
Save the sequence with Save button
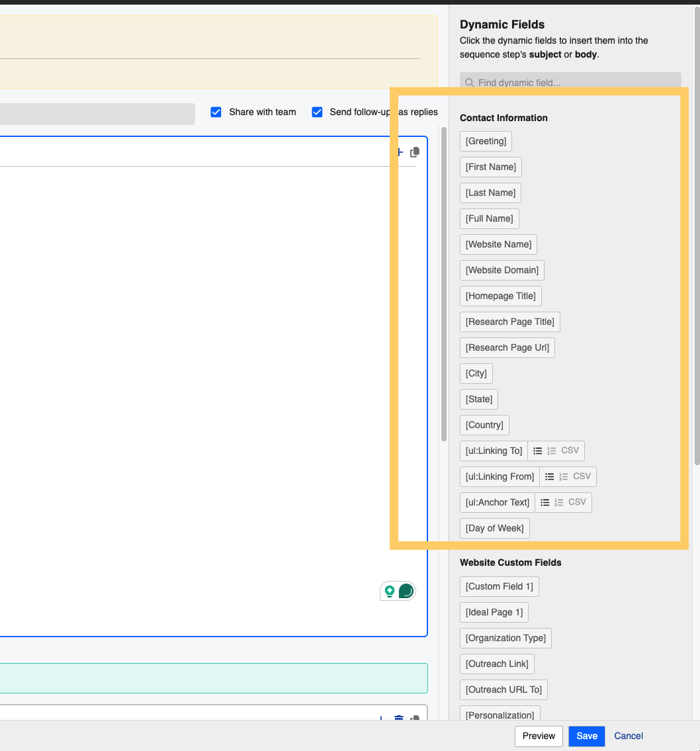pyautogui.click(x=586, y=736)
